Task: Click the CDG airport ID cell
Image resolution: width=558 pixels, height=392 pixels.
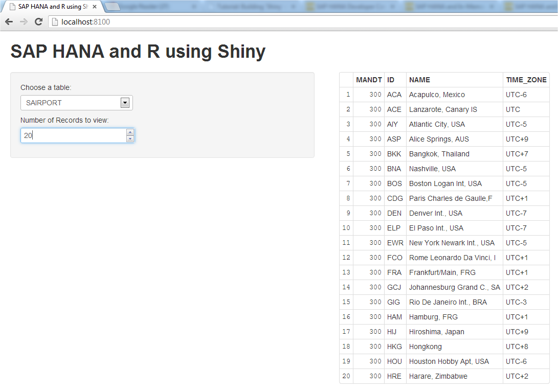Action: 395,198
